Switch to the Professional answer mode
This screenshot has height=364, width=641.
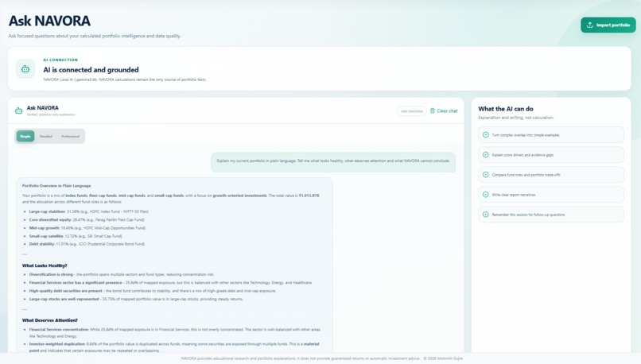tap(70, 137)
